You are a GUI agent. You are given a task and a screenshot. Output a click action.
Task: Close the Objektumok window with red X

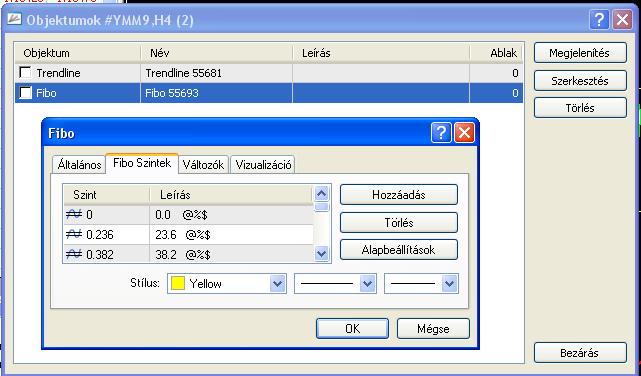[622, 20]
